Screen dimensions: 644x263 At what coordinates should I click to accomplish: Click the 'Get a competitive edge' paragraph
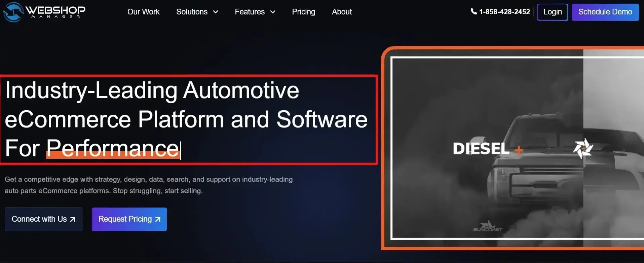point(149,185)
